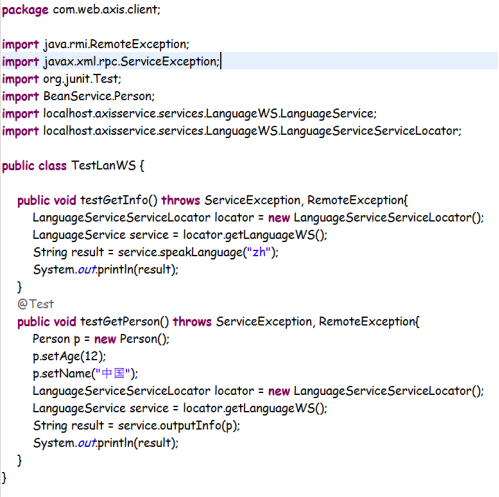Screen dimensions: 499x497
Task: Place cursor in javax.xml.rpc.ServiceException import line
Action: (x=111, y=62)
